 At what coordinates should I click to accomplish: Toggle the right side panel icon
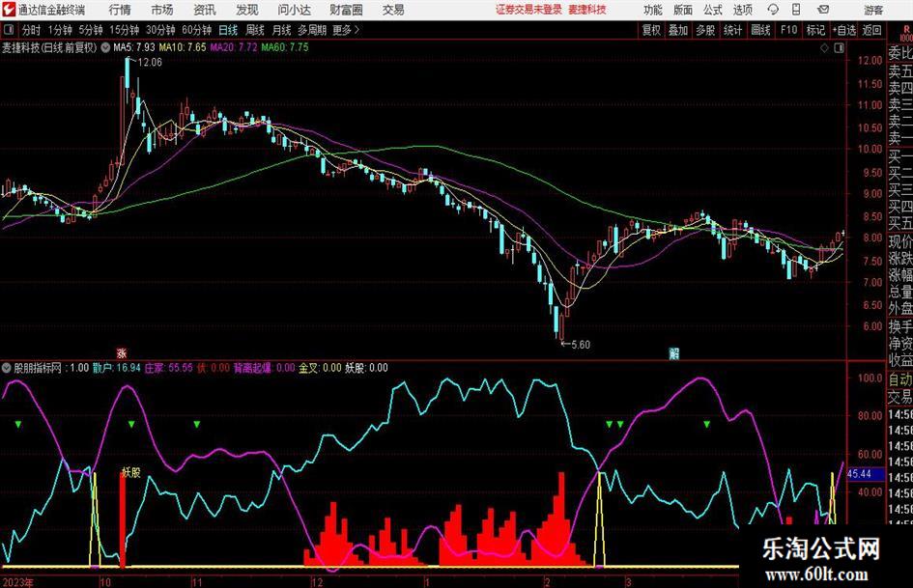click(x=839, y=48)
